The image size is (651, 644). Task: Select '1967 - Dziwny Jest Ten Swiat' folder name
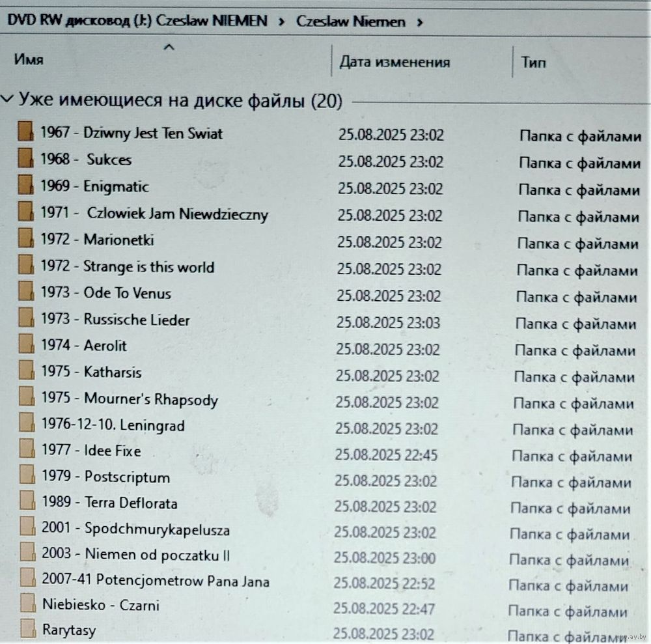[132, 133]
